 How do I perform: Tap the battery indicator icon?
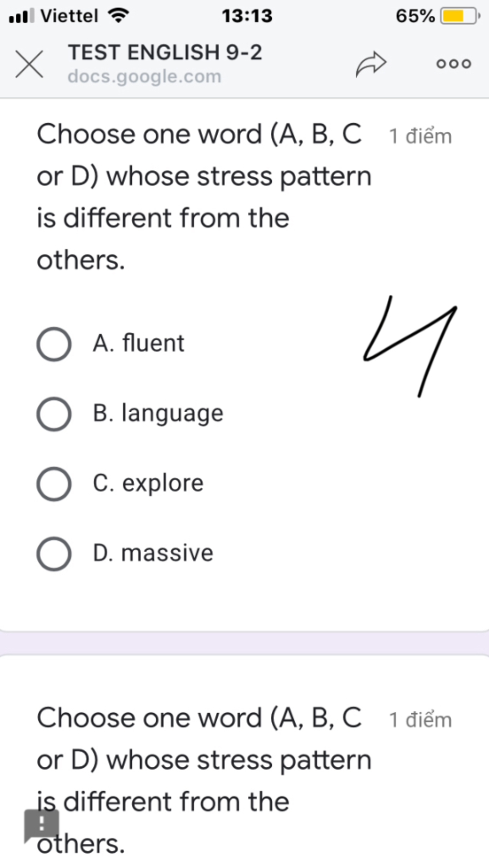[x=459, y=16]
